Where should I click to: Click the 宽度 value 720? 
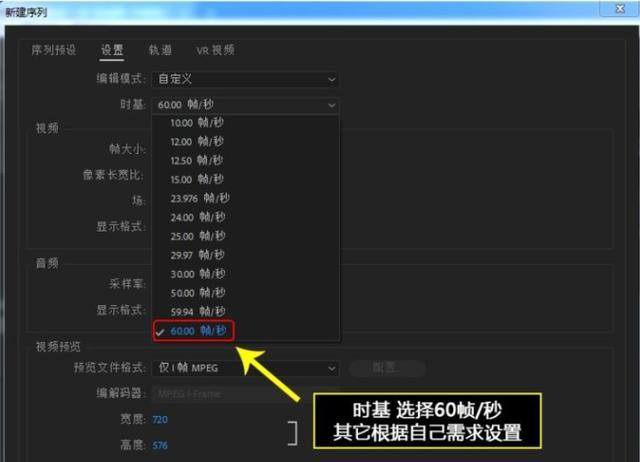point(160,420)
